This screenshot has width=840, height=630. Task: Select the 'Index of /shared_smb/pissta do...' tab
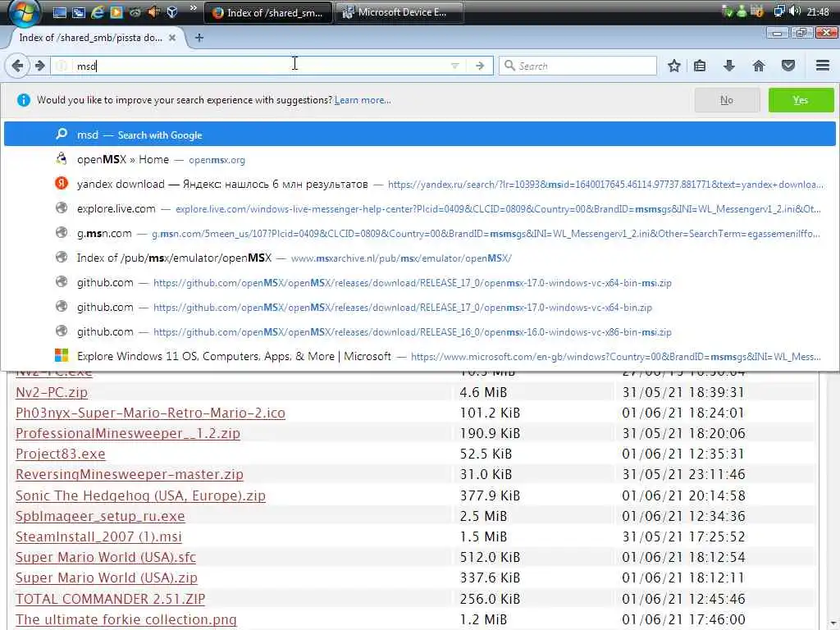(91, 38)
